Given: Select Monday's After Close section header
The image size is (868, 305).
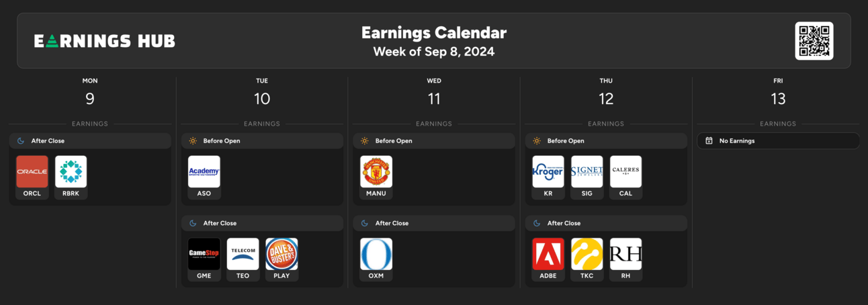Looking at the screenshot, I should pyautogui.click(x=90, y=141).
